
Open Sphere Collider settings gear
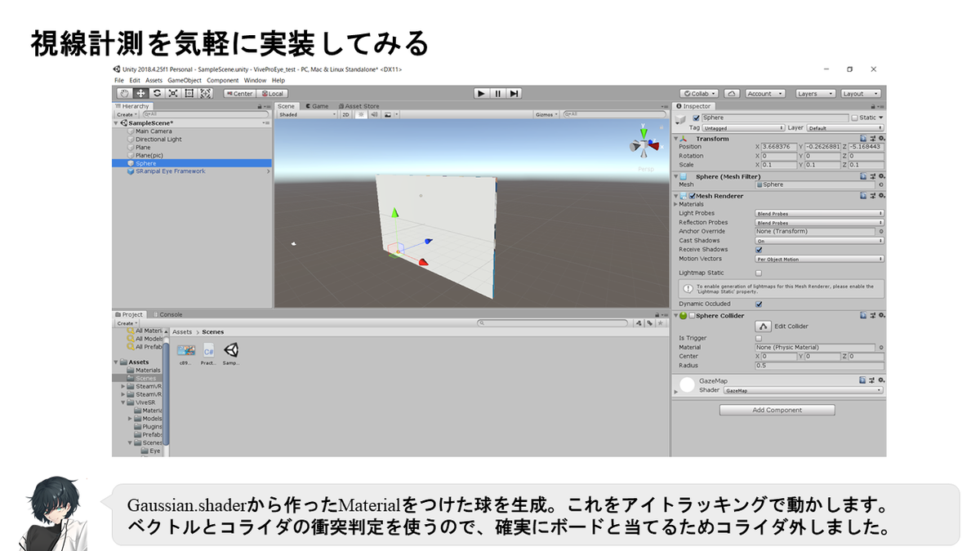click(881, 315)
